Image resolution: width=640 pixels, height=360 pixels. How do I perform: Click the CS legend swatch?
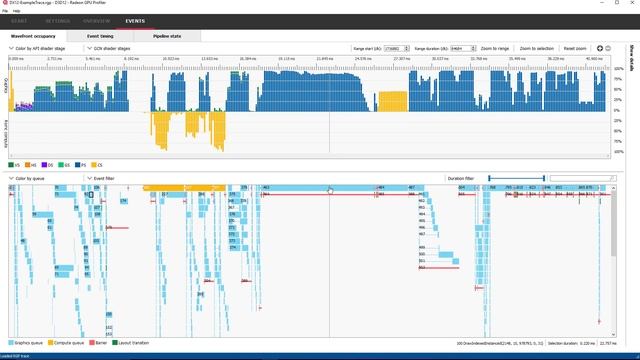(94, 165)
